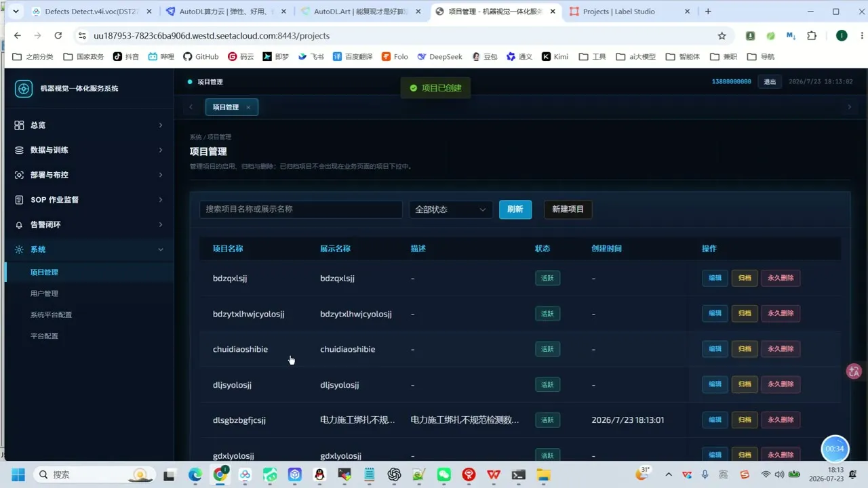The image size is (868, 488).
Task: Click the 搜索项目名称或展示名称 search field
Action: click(301, 209)
